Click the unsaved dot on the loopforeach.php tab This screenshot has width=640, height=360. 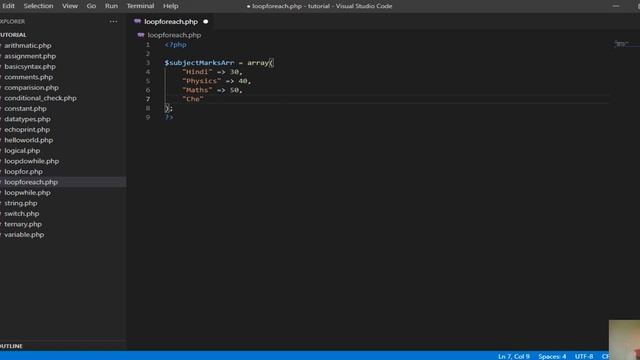pos(206,22)
